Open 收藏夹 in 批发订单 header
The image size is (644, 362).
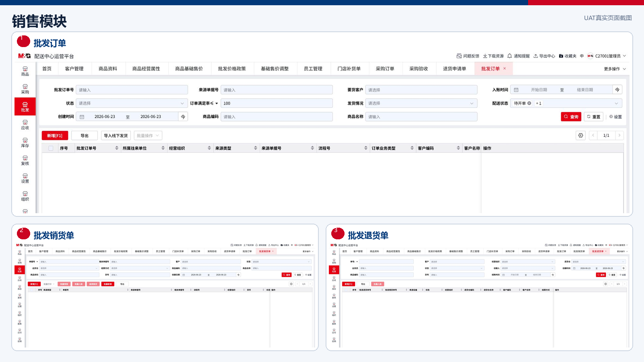[568, 56]
